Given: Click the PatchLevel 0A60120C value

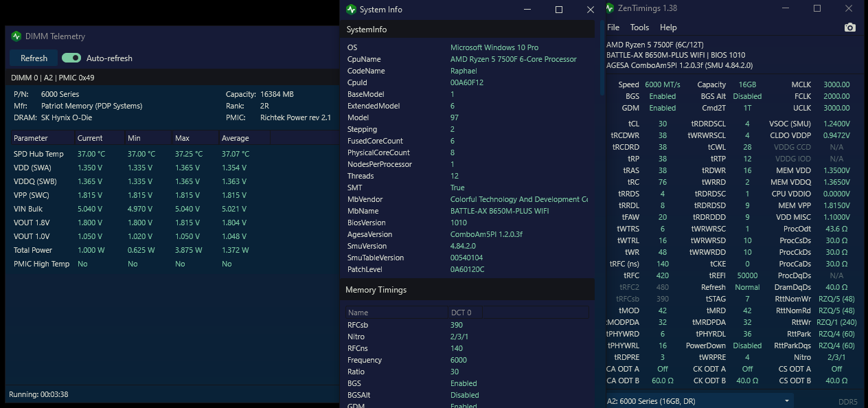Looking at the screenshot, I should pyautogui.click(x=467, y=269).
